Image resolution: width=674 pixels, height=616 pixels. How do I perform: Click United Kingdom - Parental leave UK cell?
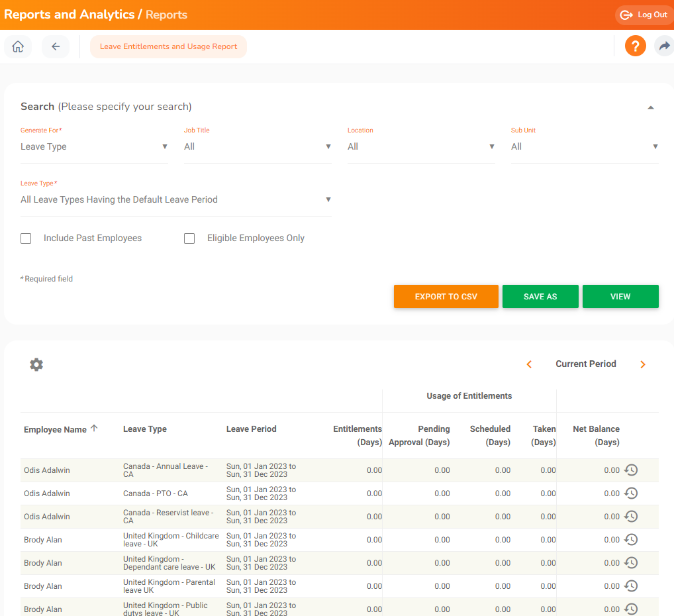pos(169,586)
